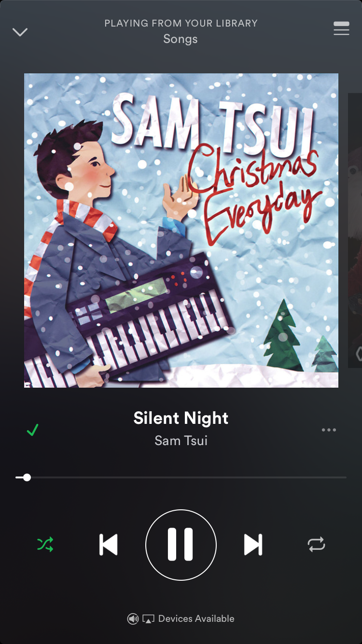
Task: Click the Silent Night song title
Action: [181, 418]
